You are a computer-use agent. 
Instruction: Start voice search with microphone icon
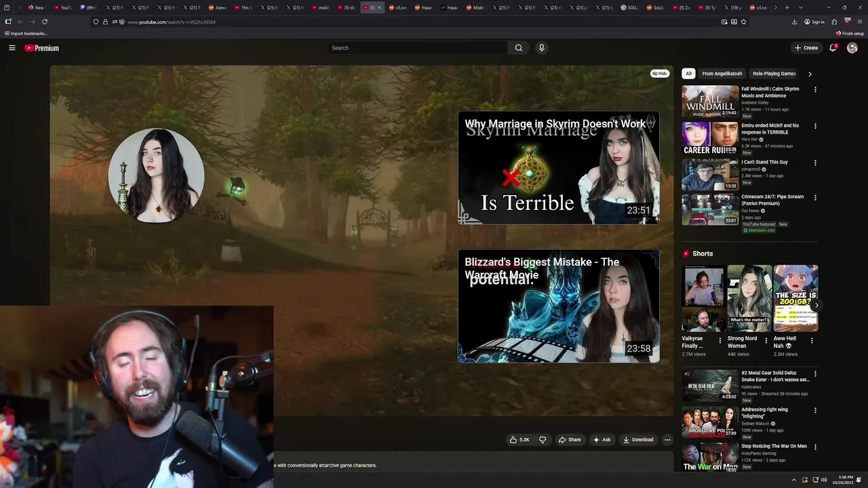(x=541, y=48)
